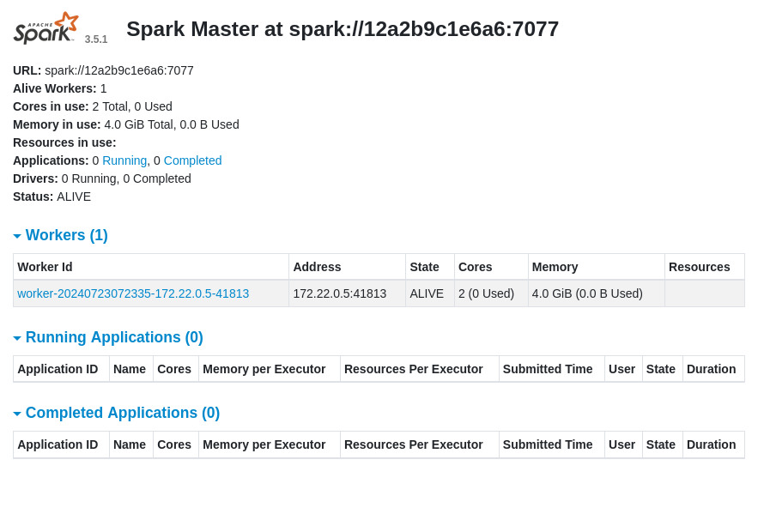Open worker-20240723072335-172.22.0.5-41813 link
758x532 pixels.
click(133, 293)
